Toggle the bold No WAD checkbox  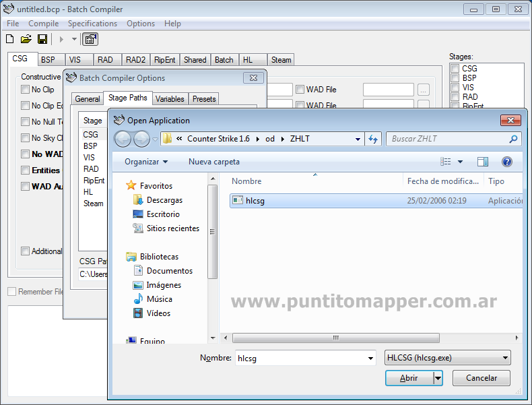(25, 154)
